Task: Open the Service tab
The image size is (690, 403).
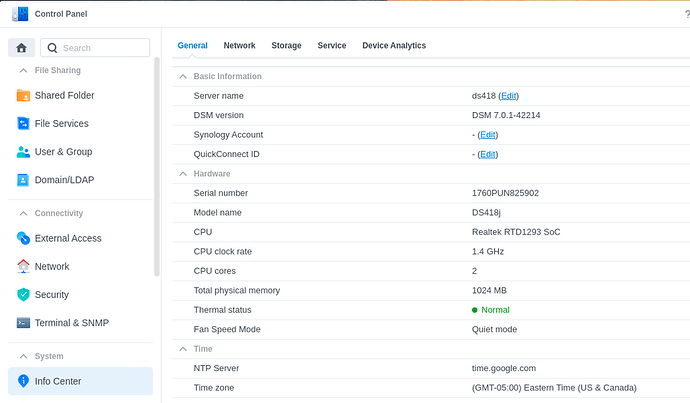Action: pyautogui.click(x=332, y=45)
